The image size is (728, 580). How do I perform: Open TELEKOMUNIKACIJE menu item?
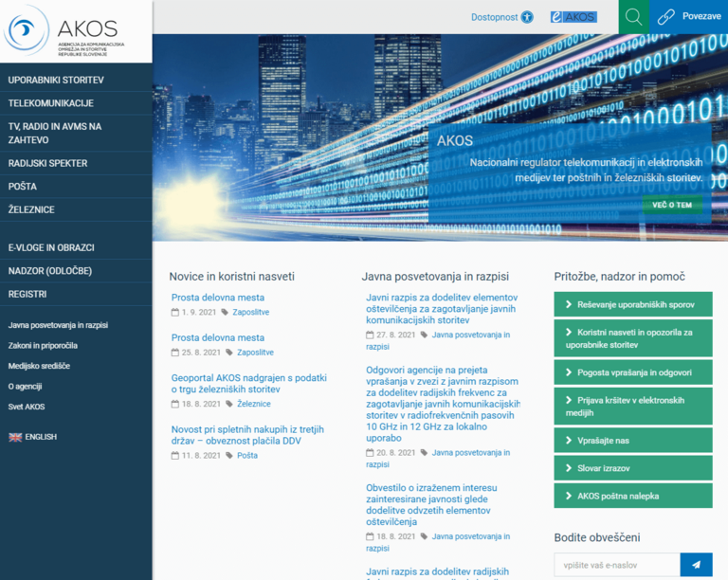[76, 103]
